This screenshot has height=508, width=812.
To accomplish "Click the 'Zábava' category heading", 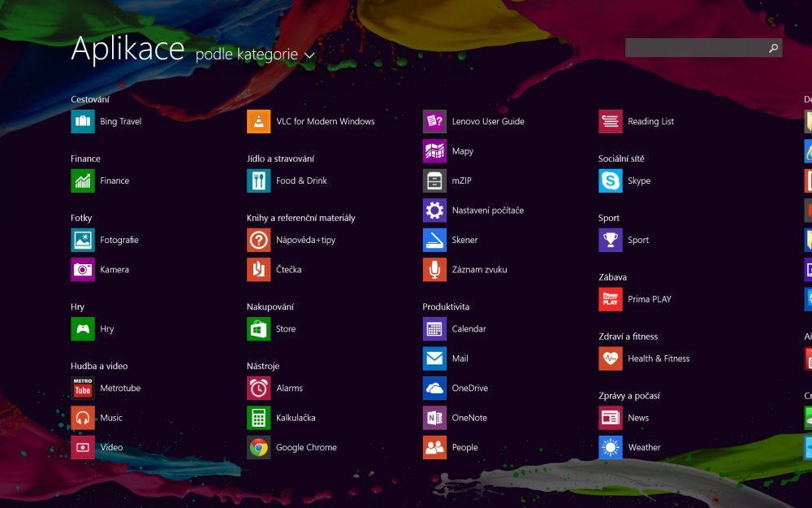I will click(x=612, y=277).
